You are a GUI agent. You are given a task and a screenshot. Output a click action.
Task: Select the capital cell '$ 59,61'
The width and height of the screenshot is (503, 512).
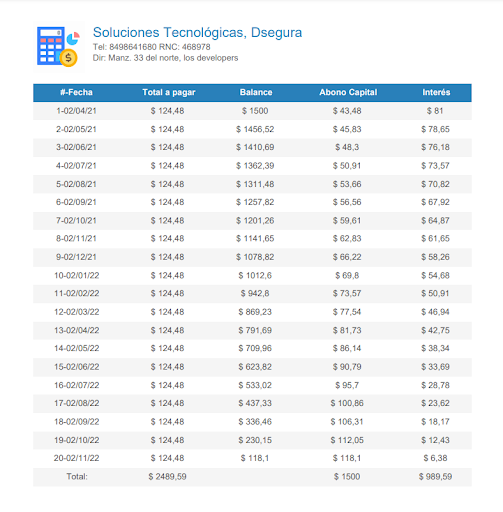coord(347,221)
